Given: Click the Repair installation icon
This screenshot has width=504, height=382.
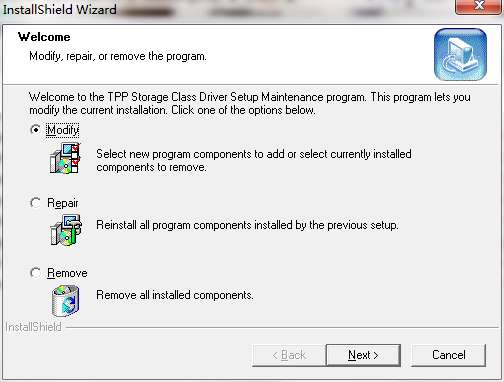Looking at the screenshot, I should pos(66,230).
